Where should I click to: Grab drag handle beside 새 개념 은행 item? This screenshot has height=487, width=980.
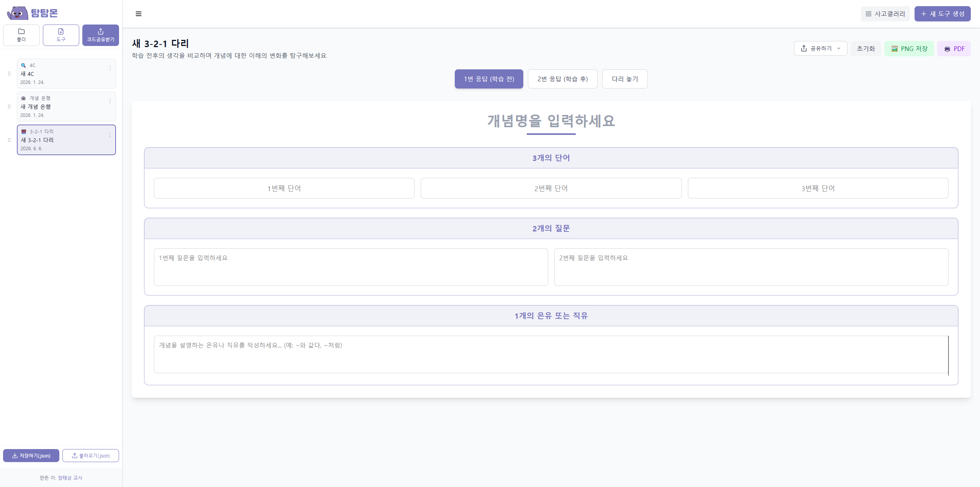[9, 107]
